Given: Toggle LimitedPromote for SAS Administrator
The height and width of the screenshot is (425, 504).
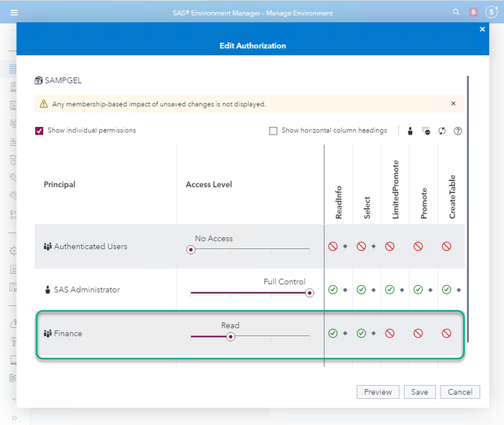Looking at the screenshot, I should tap(390, 290).
